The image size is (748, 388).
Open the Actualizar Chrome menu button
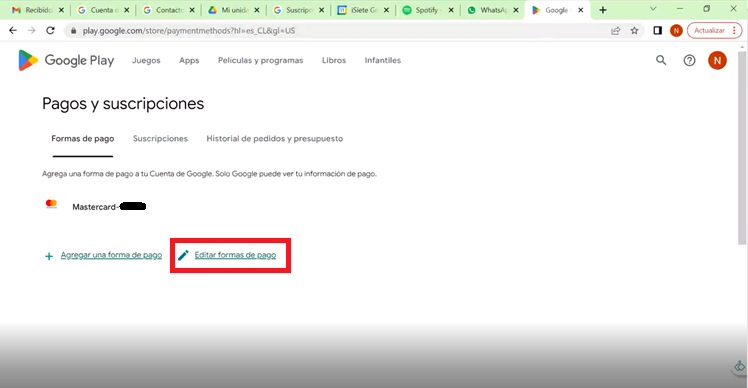714,31
